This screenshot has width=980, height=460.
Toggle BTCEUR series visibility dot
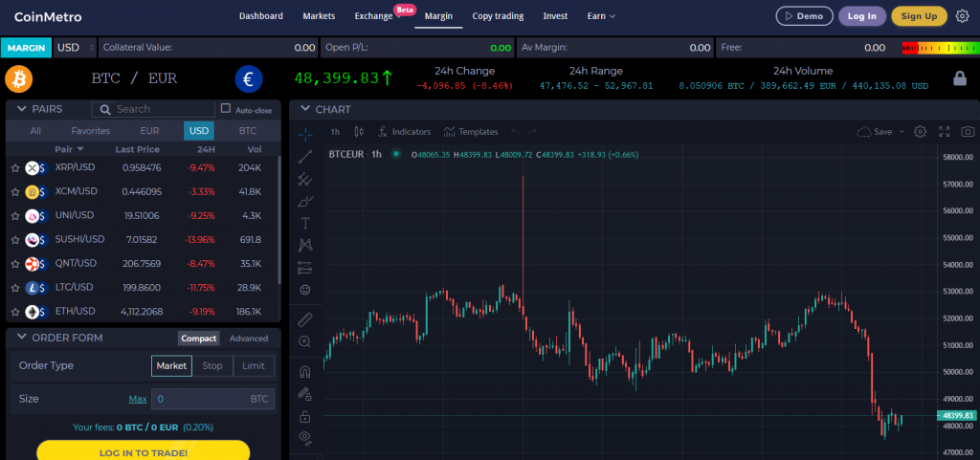point(395,154)
